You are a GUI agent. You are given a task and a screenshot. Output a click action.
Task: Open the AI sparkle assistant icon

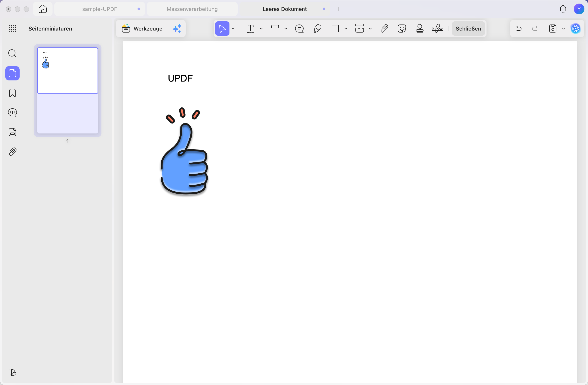pos(177,29)
